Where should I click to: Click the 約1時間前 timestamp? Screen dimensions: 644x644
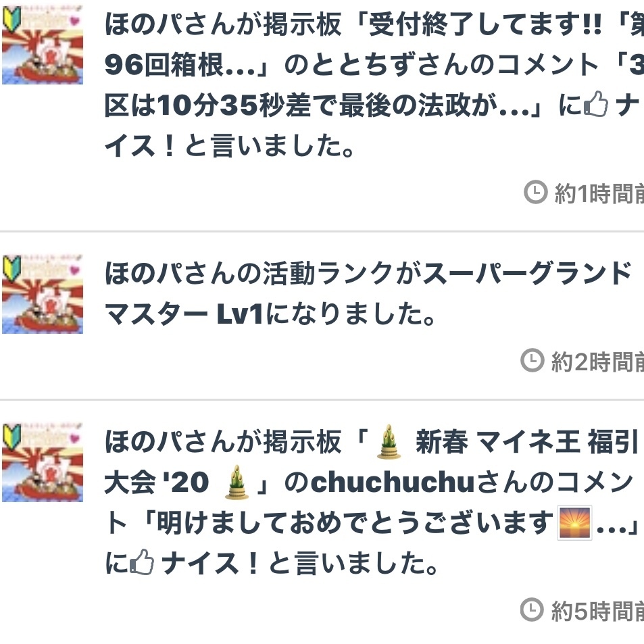click(x=599, y=193)
